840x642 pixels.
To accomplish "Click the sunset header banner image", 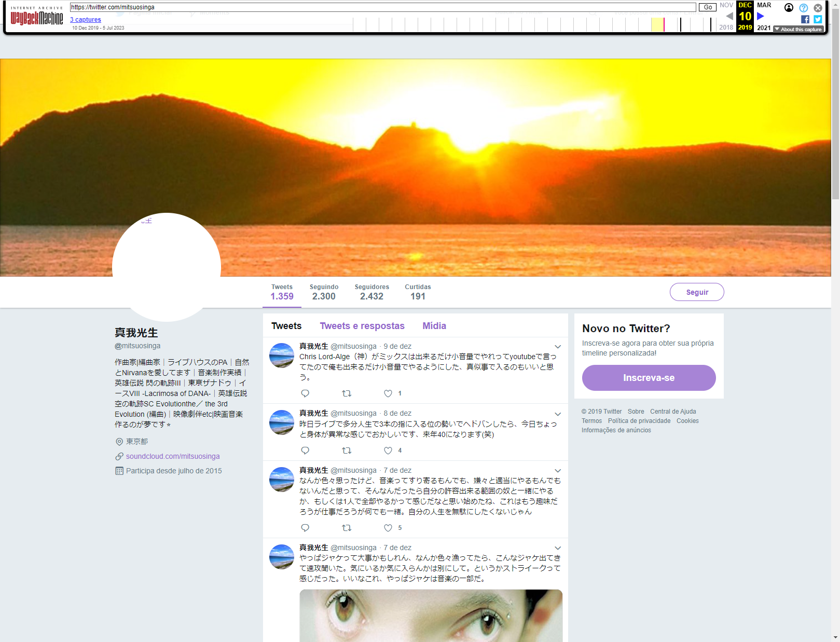I will [x=415, y=167].
